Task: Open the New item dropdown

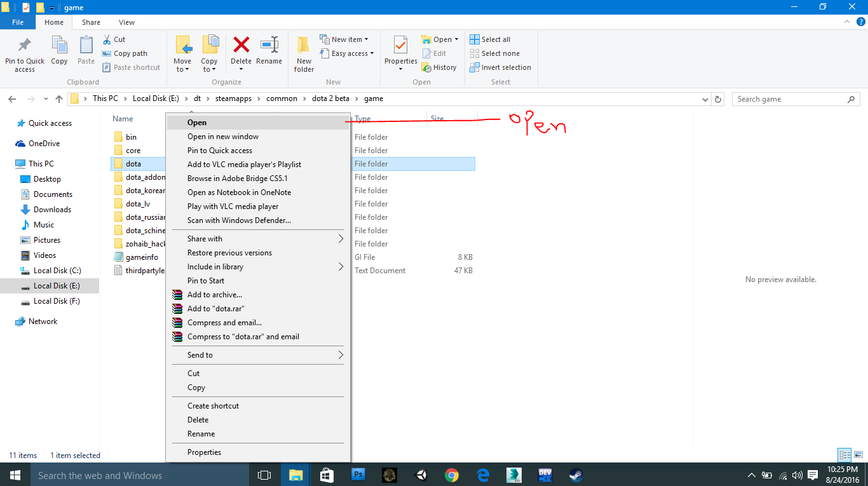Action: click(344, 39)
